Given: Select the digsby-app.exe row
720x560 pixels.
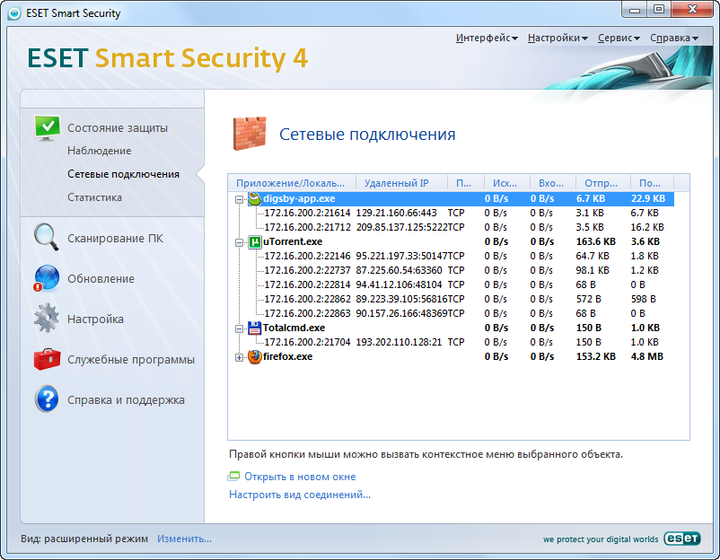Looking at the screenshot, I should pos(461,199).
